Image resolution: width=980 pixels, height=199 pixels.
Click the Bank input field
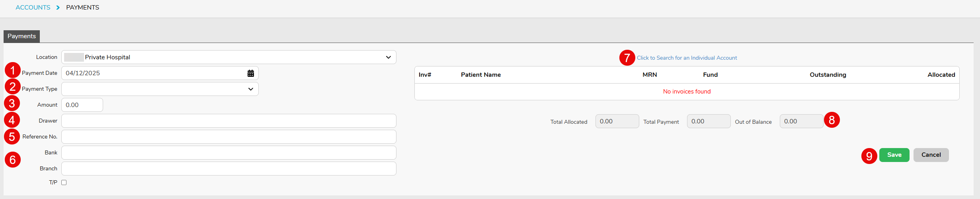(228, 153)
